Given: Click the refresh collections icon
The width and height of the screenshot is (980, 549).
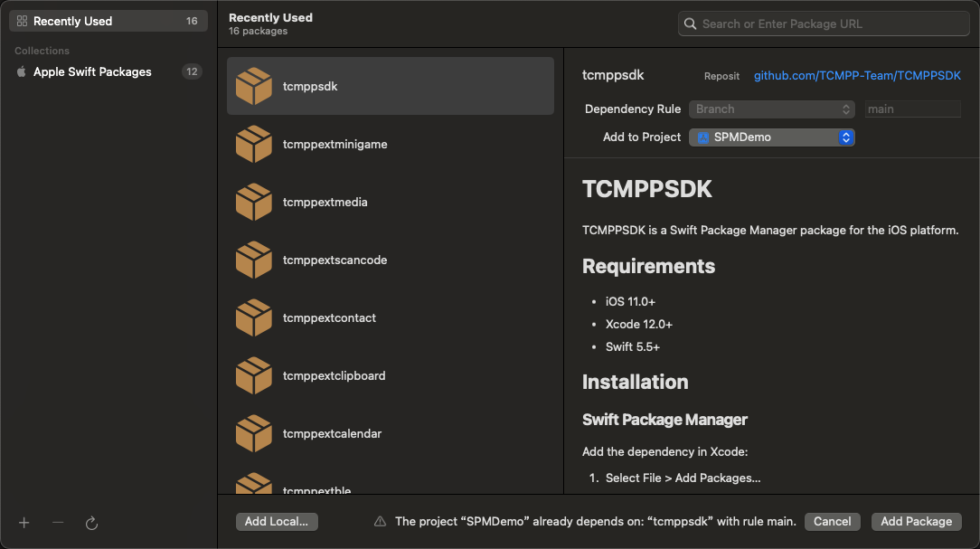Looking at the screenshot, I should pos(91,523).
